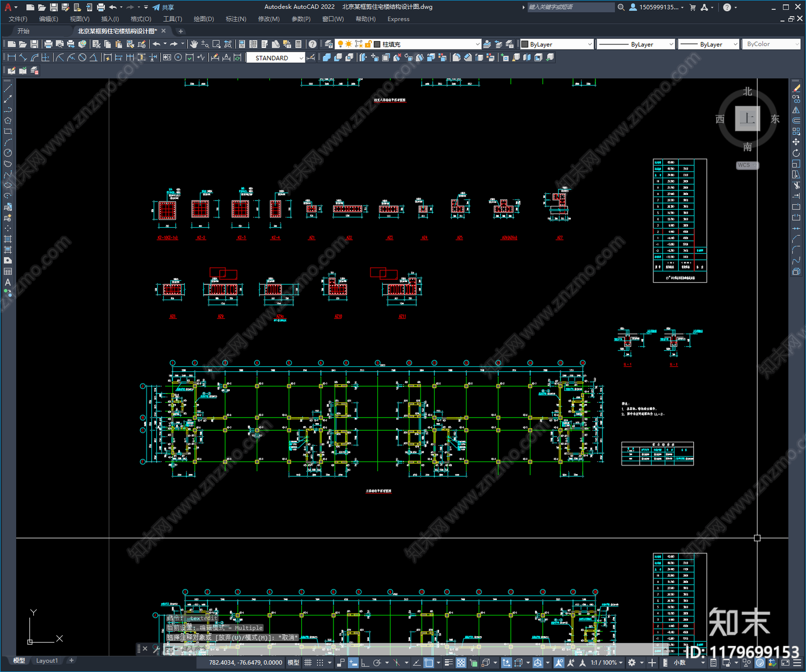Screen dimensions: 806x672
Task: Open the QuickCalc calculator icon
Action: click(298, 44)
